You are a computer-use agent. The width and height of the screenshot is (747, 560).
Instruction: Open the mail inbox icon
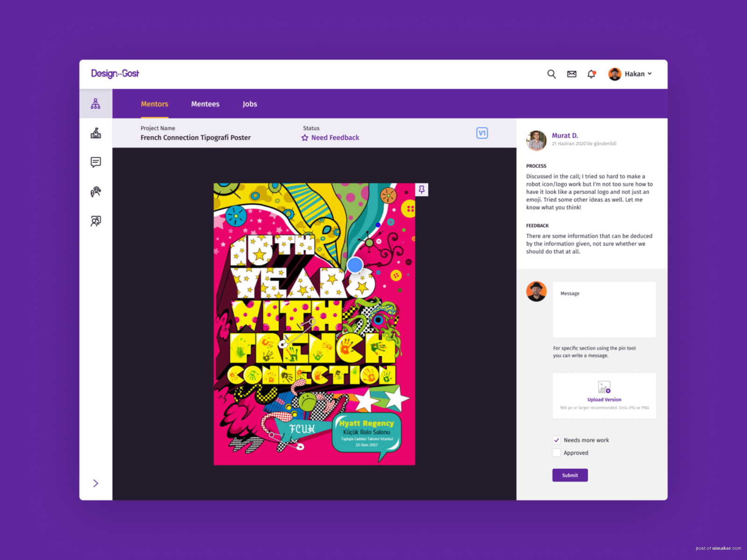click(x=571, y=74)
